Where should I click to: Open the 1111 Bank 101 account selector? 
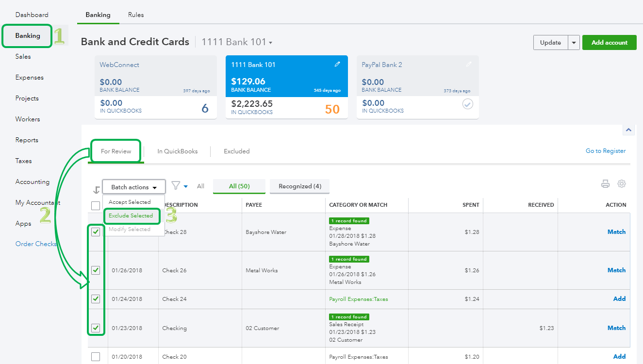(237, 42)
